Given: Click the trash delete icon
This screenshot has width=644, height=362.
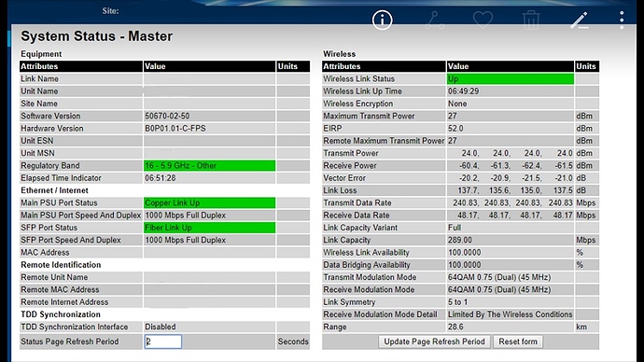Looking at the screenshot, I should (531, 21).
